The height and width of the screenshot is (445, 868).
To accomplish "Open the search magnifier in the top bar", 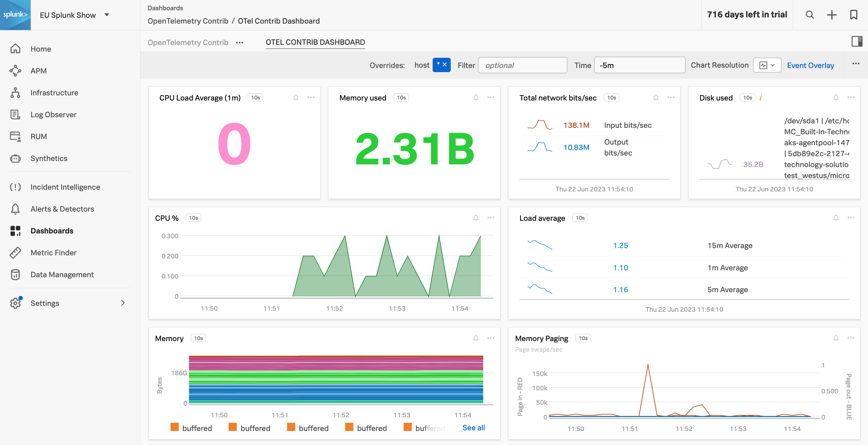I will pos(810,15).
